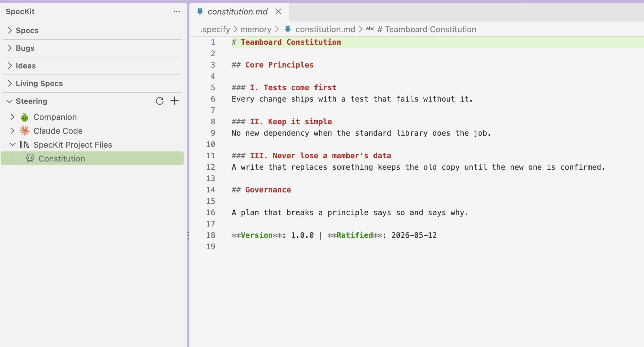Click line 'A write that replaces something keeps'
This screenshot has width=644, height=347.
pos(418,167)
